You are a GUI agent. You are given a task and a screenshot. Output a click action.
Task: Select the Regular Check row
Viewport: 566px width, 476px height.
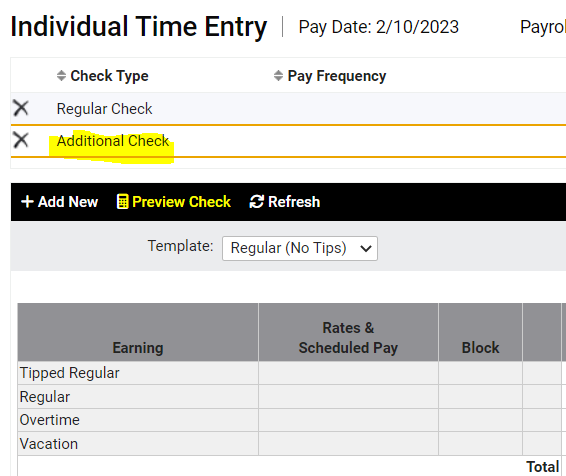pyautogui.click(x=288, y=109)
